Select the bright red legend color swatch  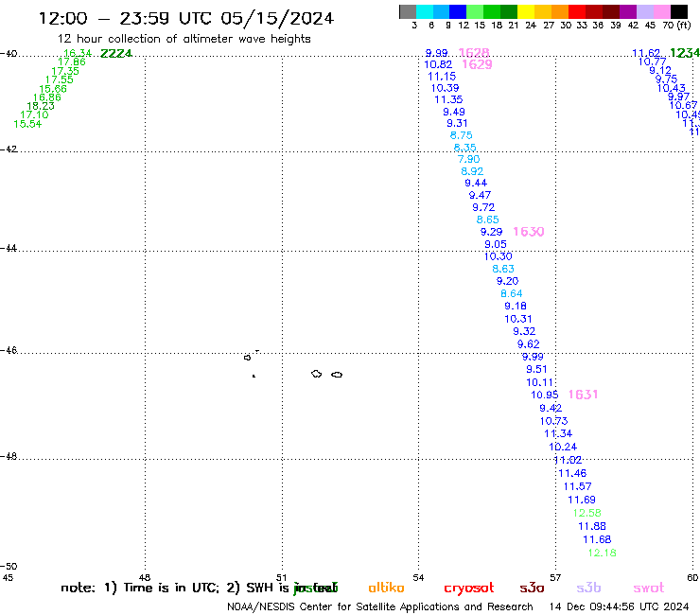[576, 11]
